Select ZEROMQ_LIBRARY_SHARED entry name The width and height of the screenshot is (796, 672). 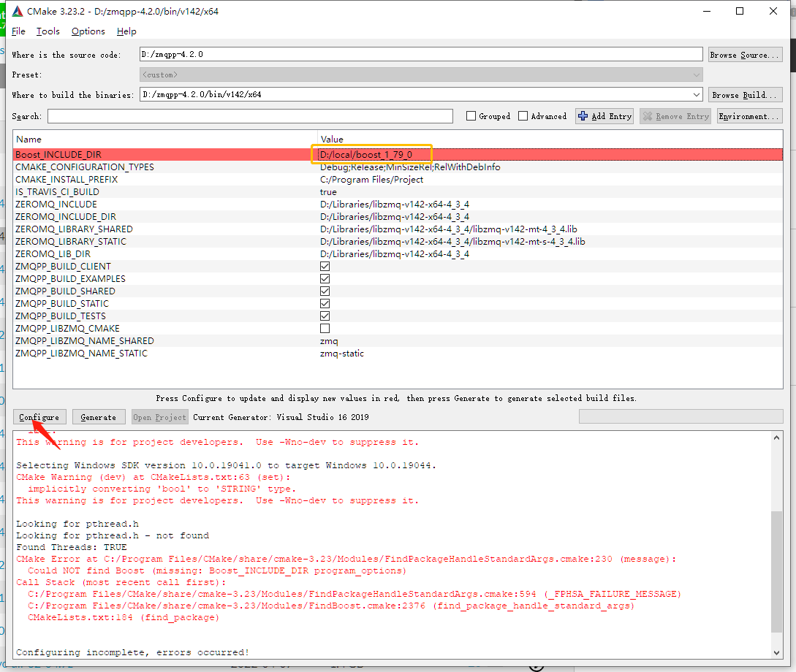coord(74,229)
